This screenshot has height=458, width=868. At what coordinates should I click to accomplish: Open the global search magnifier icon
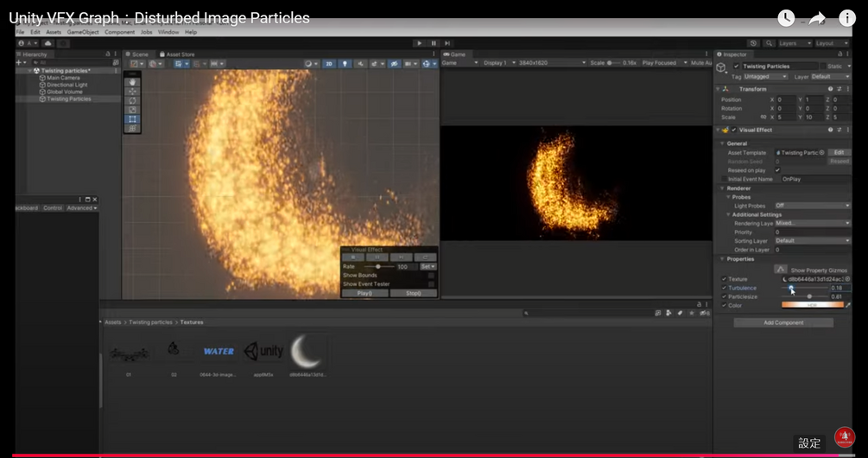coord(770,43)
